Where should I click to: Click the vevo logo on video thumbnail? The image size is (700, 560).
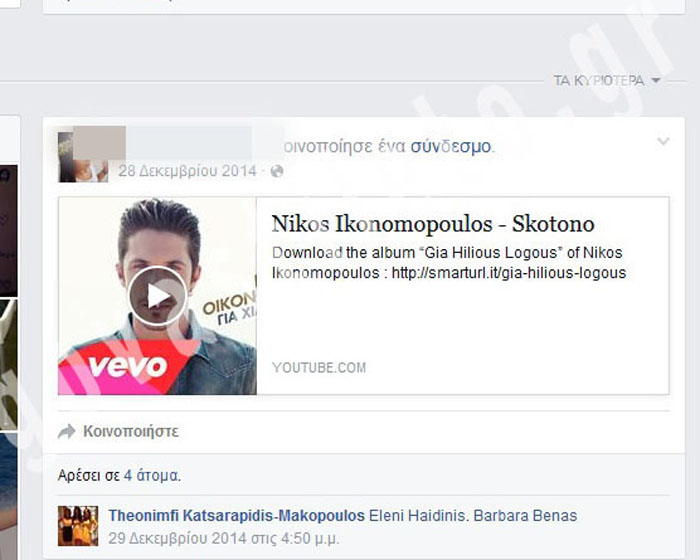tap(126, 366)
